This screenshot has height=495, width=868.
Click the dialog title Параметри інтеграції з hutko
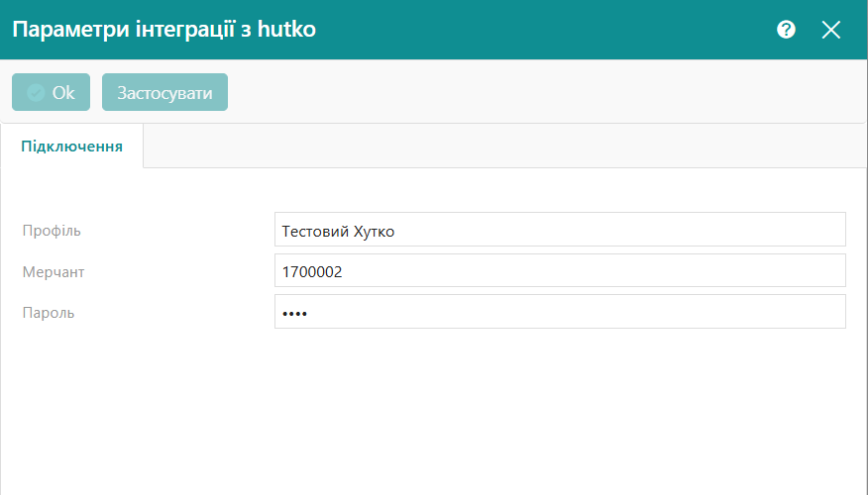point(163,30)
